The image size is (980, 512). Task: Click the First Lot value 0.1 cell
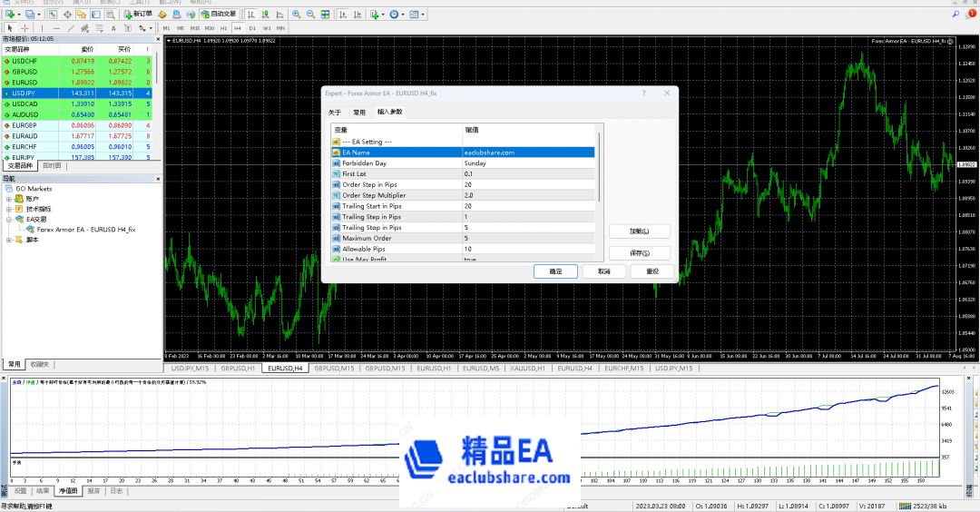(x=529, y=173)
